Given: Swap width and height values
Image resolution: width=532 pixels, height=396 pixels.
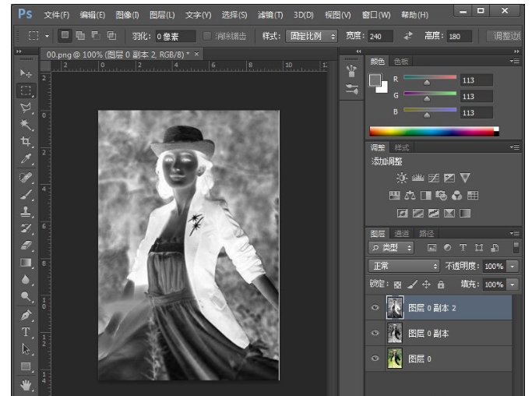Looking at the screenshot, I should 408,36.
